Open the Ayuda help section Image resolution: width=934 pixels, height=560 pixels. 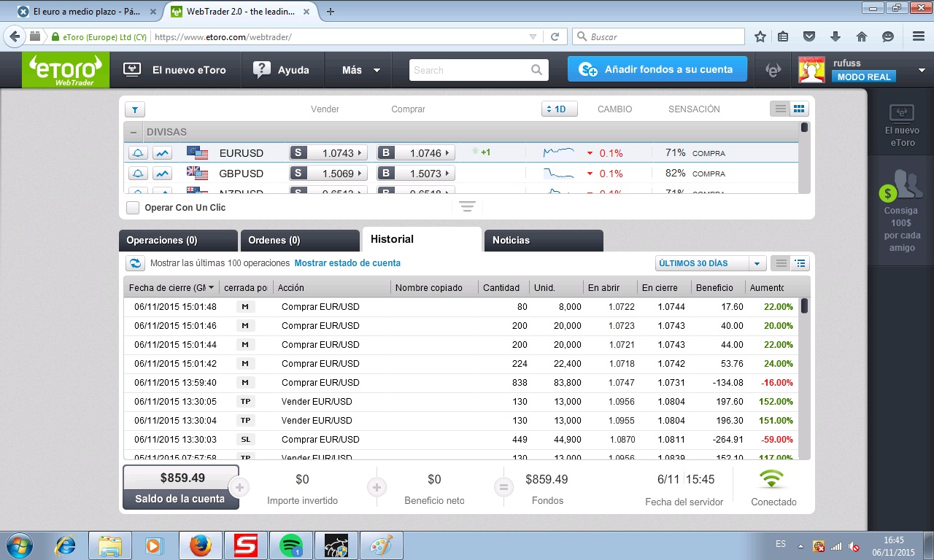(x=281, y=70)
